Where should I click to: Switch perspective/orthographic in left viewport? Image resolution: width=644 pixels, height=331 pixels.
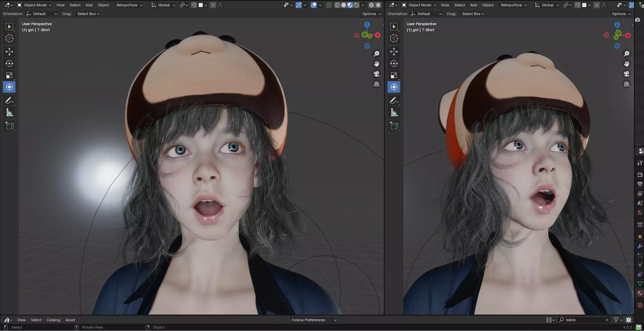(x=377, y=84)
